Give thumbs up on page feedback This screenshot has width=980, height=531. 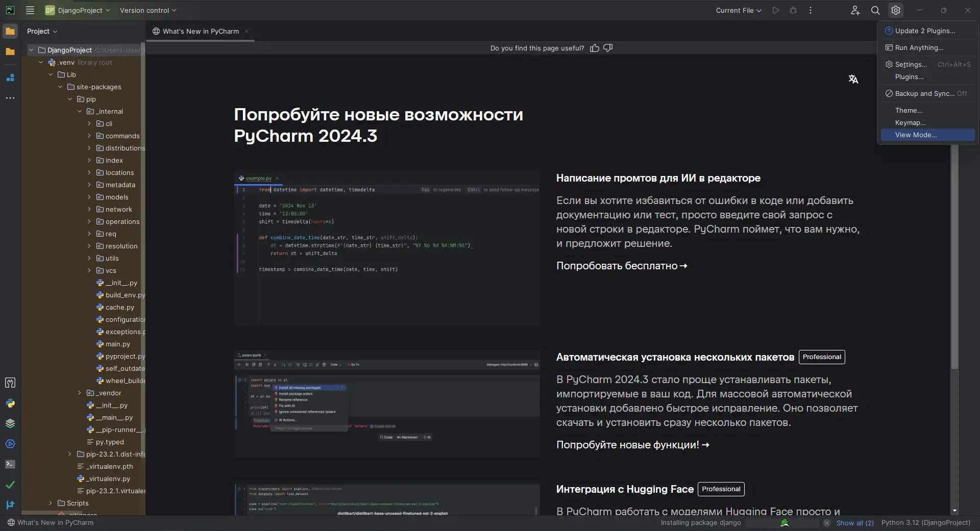point(595,48)
